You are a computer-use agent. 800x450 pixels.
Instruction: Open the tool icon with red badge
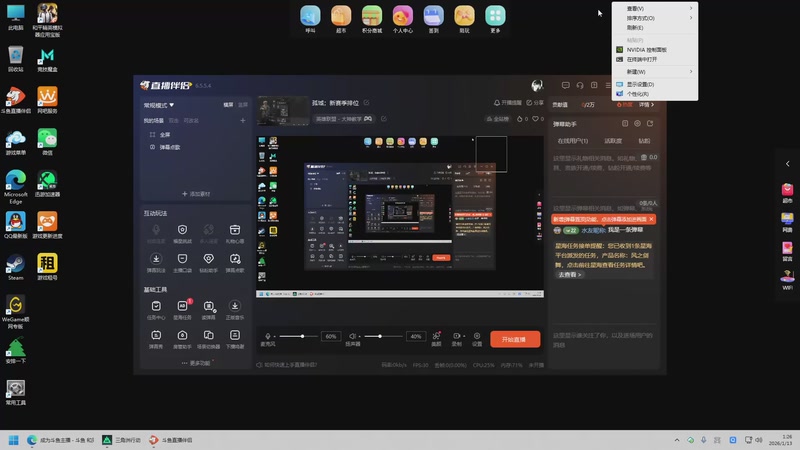click(x=183, y=306)
